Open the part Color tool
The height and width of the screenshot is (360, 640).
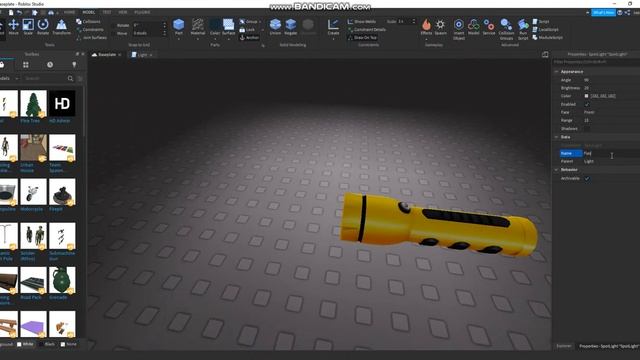pyautogui.click(x=215, y=27)
